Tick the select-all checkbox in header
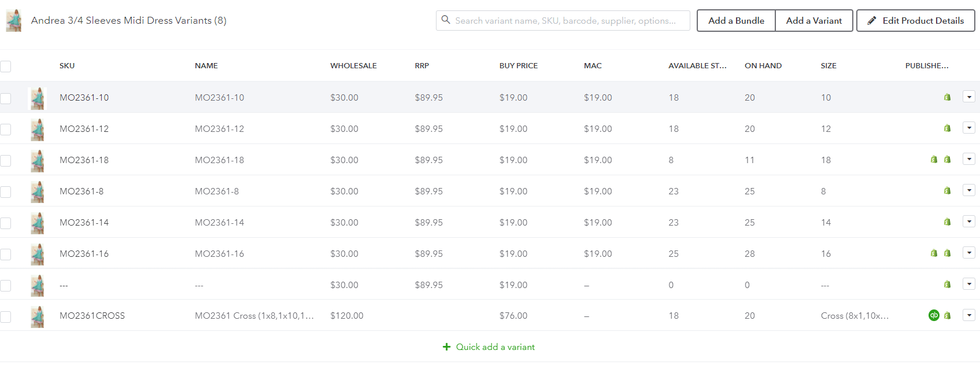 pos(5,67)
